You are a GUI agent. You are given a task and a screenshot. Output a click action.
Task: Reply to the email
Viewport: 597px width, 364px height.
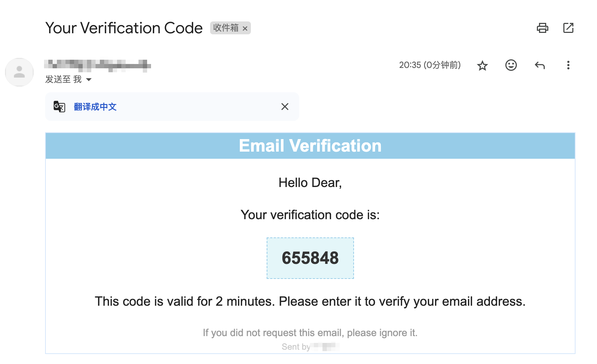(x=539, y=65)
